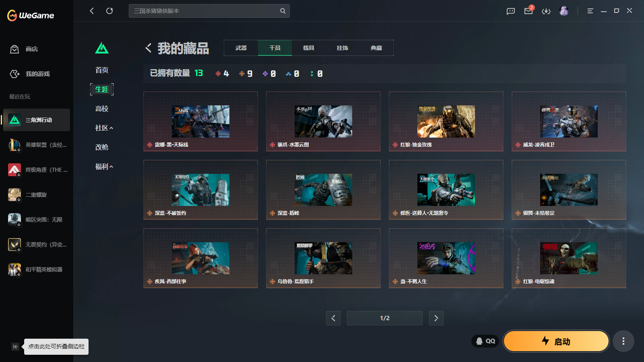Open the 红狼-蚀金玫瑰 skin card
Image resolution: width=644 pixels, height=362 pixels.
pyautogui.click(x=446, y=121)
